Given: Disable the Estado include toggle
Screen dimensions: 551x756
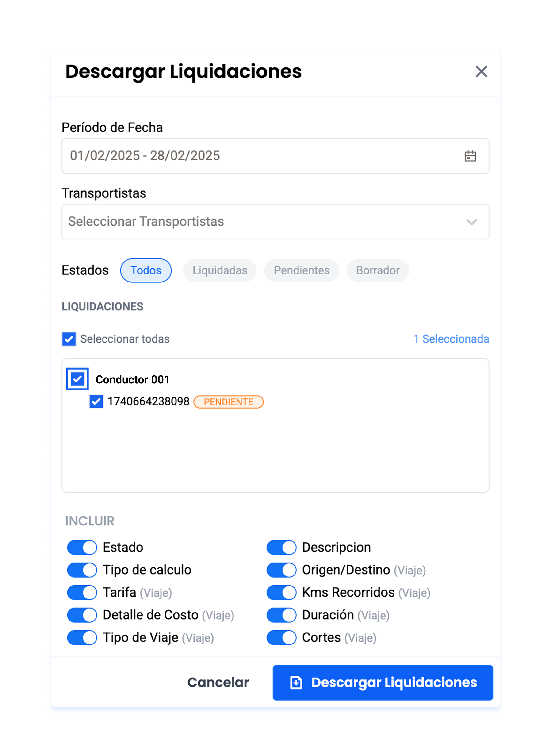Looking at the screenshot, I should [82, 548].
